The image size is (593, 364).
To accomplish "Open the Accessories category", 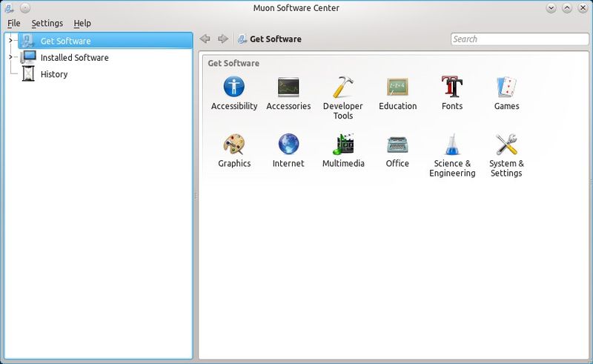I will (288, 88).
